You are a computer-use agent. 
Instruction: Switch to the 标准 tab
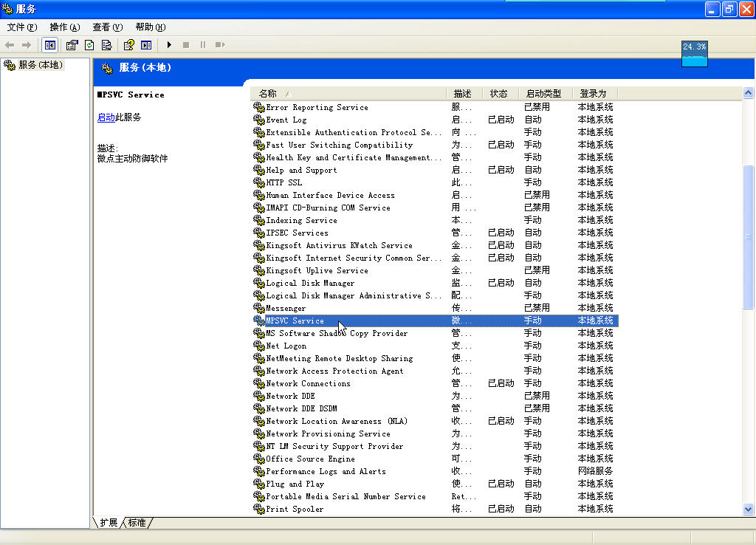click(x=137, y=522)
